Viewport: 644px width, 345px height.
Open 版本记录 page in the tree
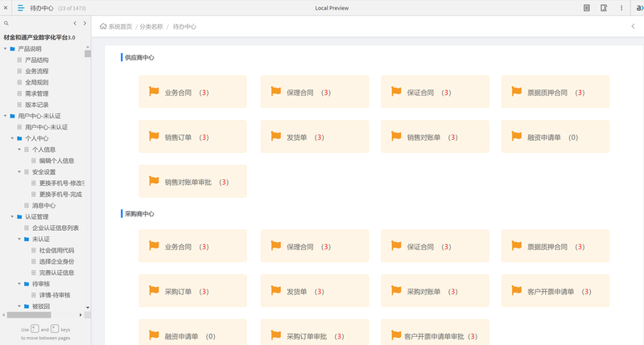click(36, 105)
